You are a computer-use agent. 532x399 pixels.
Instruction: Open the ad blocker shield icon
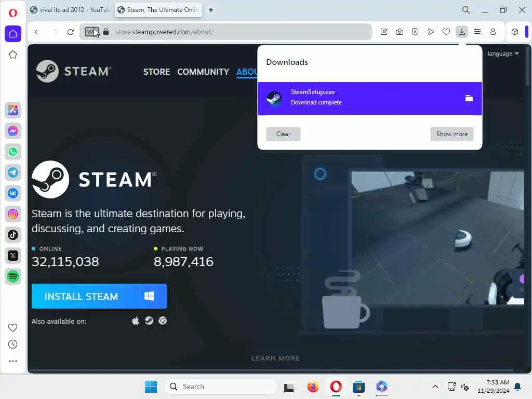tap(415, 32)
